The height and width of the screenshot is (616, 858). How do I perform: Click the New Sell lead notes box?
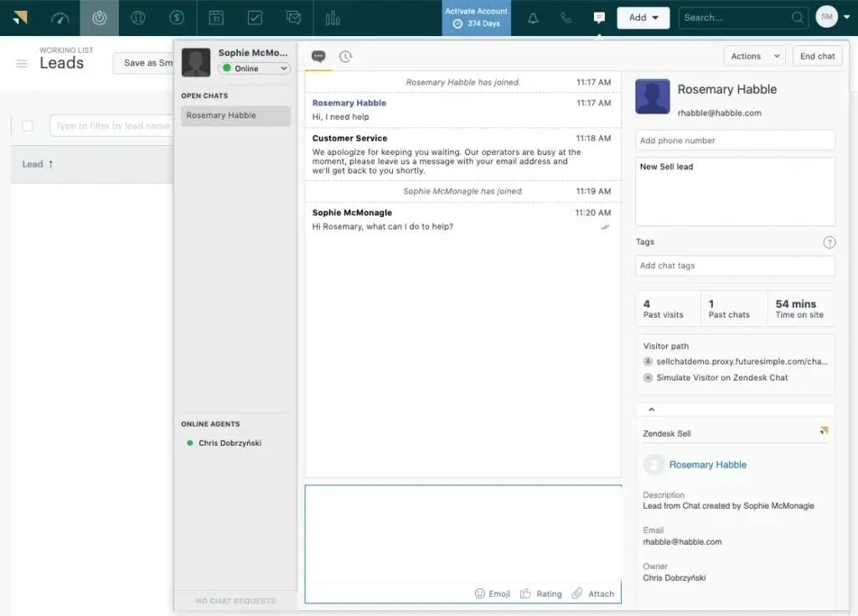click(735, 192)
